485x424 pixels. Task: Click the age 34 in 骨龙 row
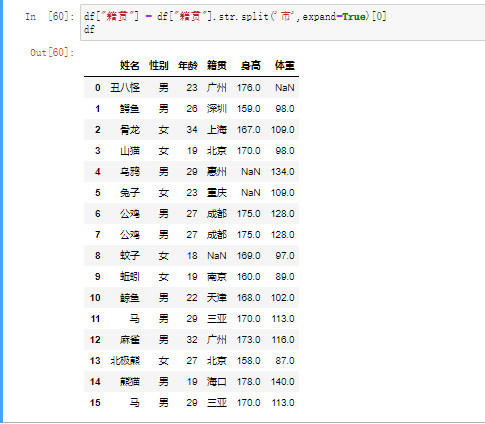coord(192,130)
